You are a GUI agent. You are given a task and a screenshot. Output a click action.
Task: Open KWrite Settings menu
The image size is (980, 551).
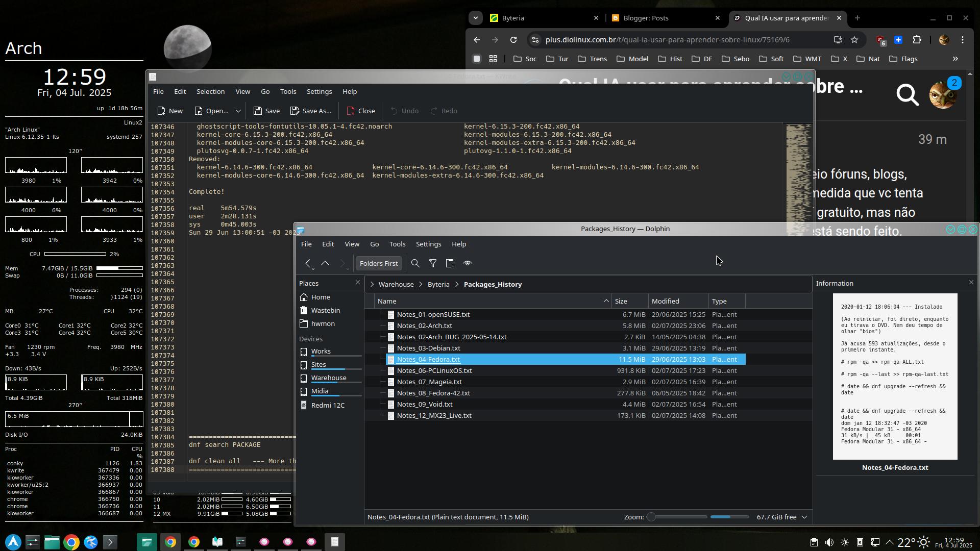point(319,91)
